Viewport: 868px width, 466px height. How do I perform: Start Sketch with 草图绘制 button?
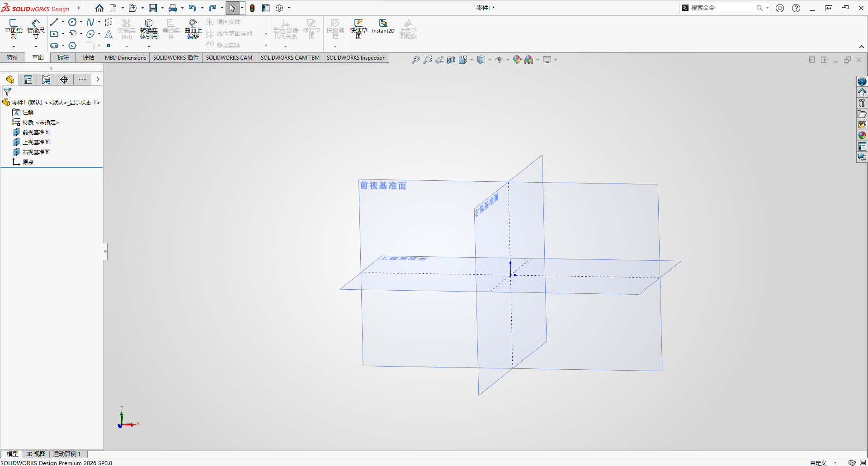(14, 29)
